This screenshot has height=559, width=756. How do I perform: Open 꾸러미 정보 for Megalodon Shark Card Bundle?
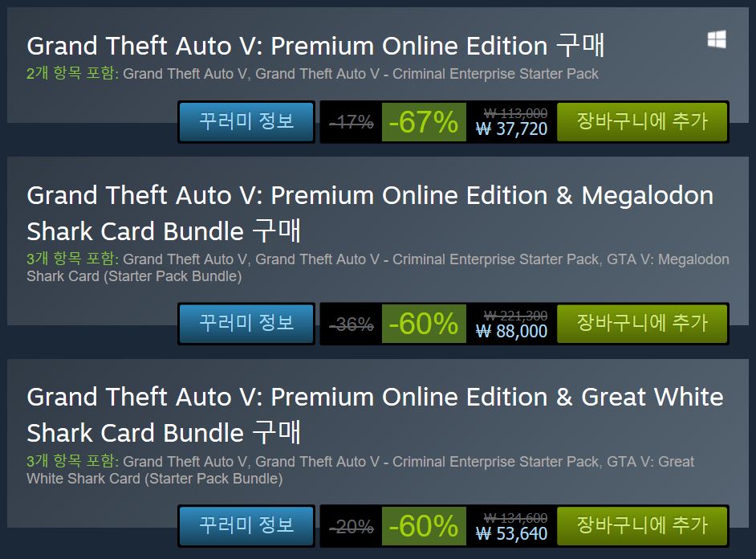coord(246,324)
